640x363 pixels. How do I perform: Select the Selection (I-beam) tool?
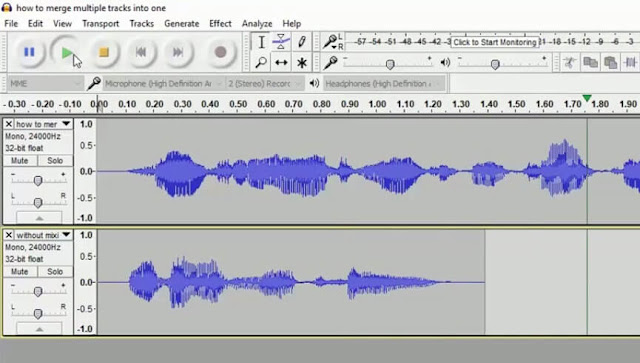pyautogui.click(x=261, y=42)
